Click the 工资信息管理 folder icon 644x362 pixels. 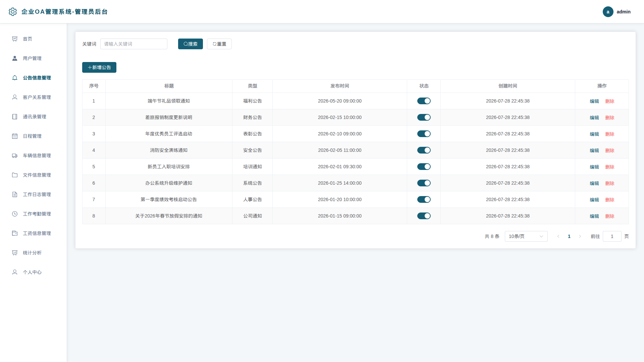click(x=15, y=233)
